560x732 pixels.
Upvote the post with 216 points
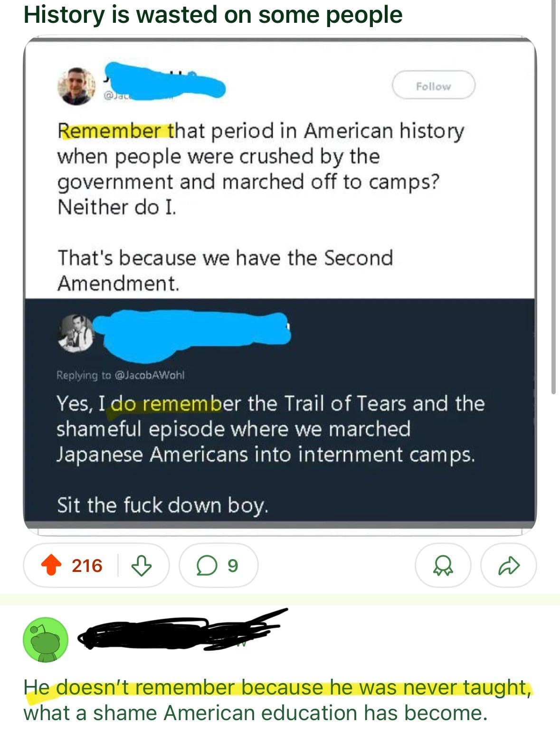pos(51,565)
